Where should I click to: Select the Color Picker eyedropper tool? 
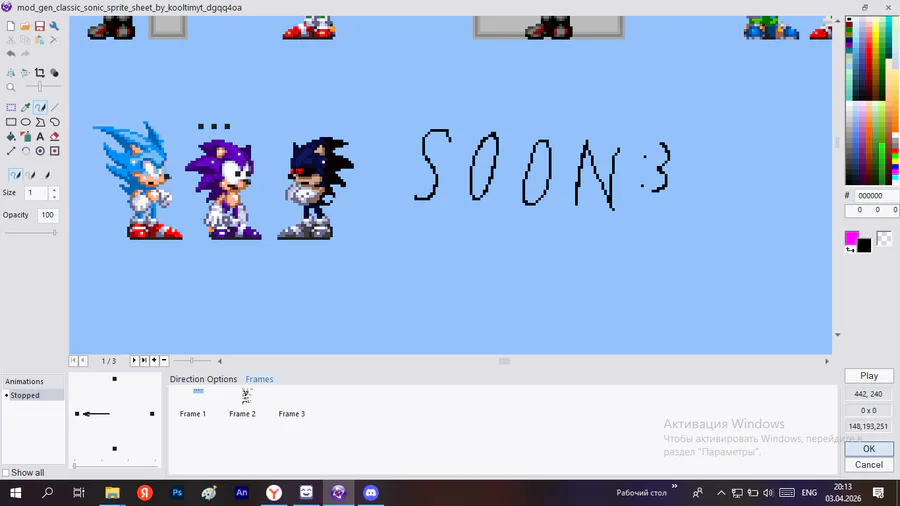[25, 107]
